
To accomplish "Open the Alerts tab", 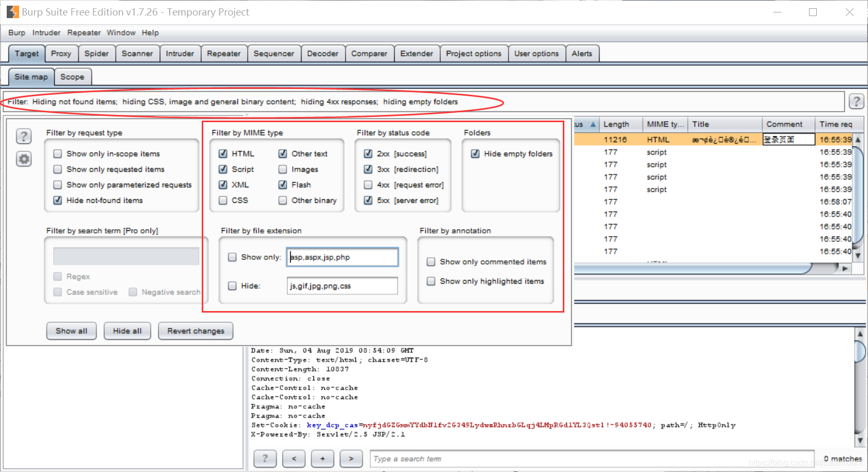I will point(582,53).
